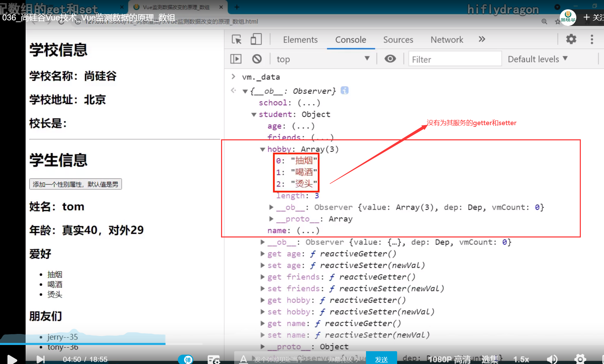
Task: Focus the console Filter field
Action: [x=455, y=59]
